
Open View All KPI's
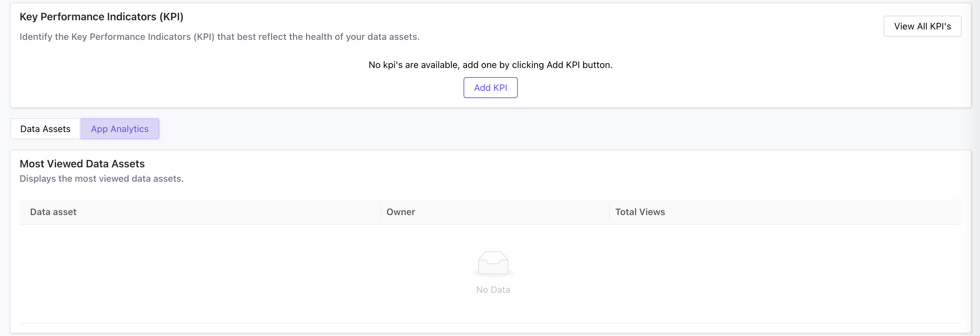pyautogui.click(x=922, y=26)
